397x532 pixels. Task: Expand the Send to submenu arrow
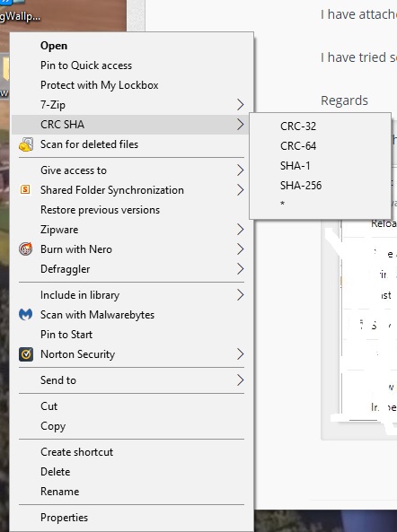pyautogui.click(x=240, y=380)
